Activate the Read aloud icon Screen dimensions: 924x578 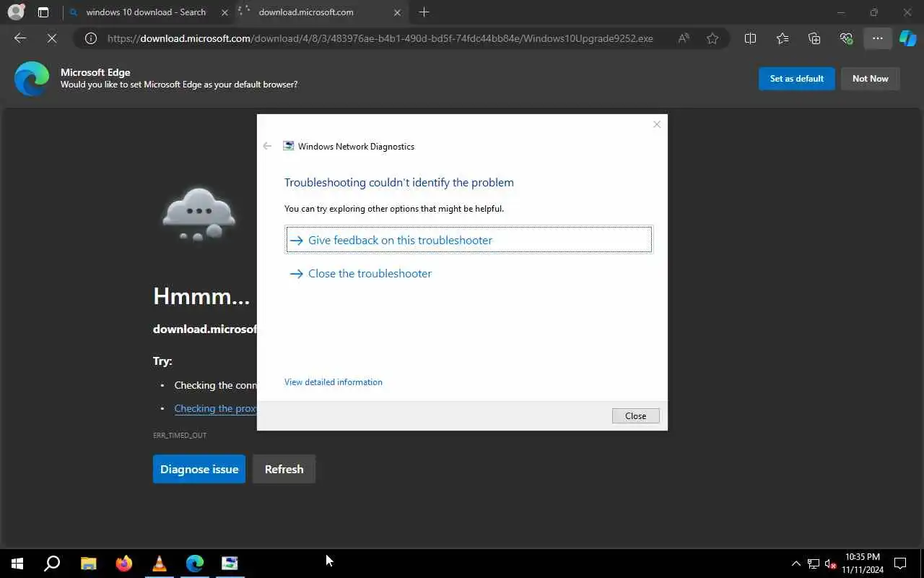click(684, 38)
